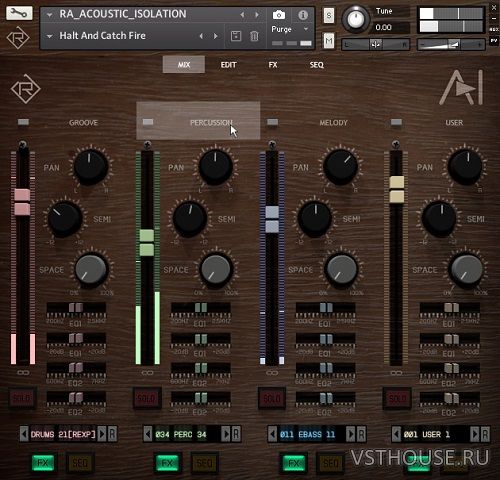Click the Tune knob in header
This screenshot has width=500, height=480.
coord(356,19)
